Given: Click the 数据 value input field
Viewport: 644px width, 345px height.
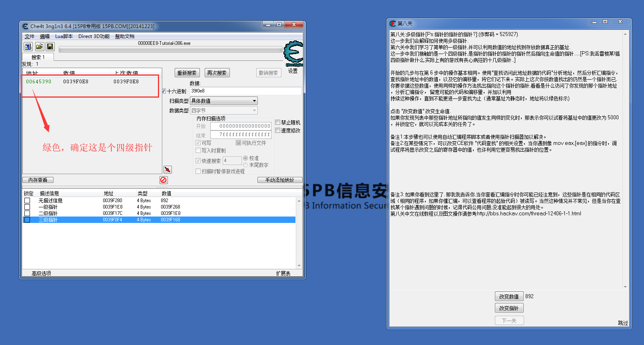Looking at the screenshot, I should (245, 91).
